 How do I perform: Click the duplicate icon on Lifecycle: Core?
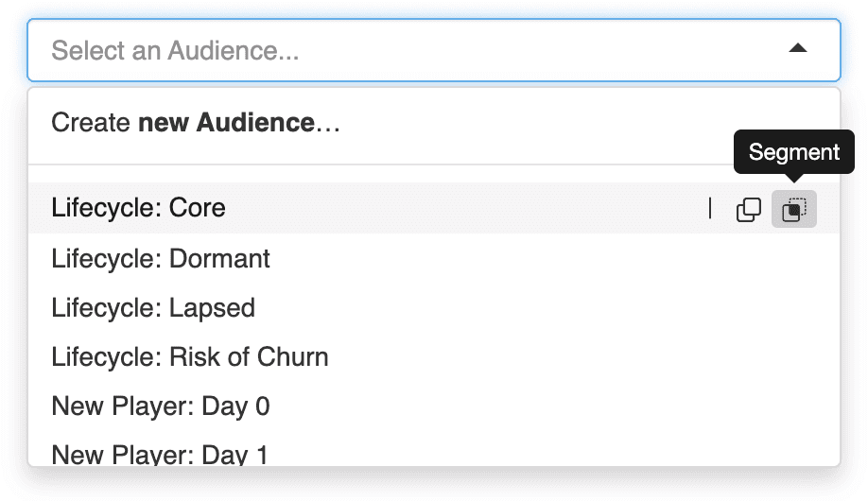tap(748, 209)
